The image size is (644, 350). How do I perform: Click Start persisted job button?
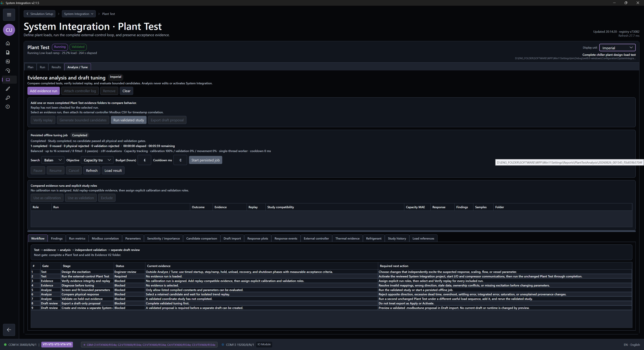pyautogui.click(x=205, y=160)
